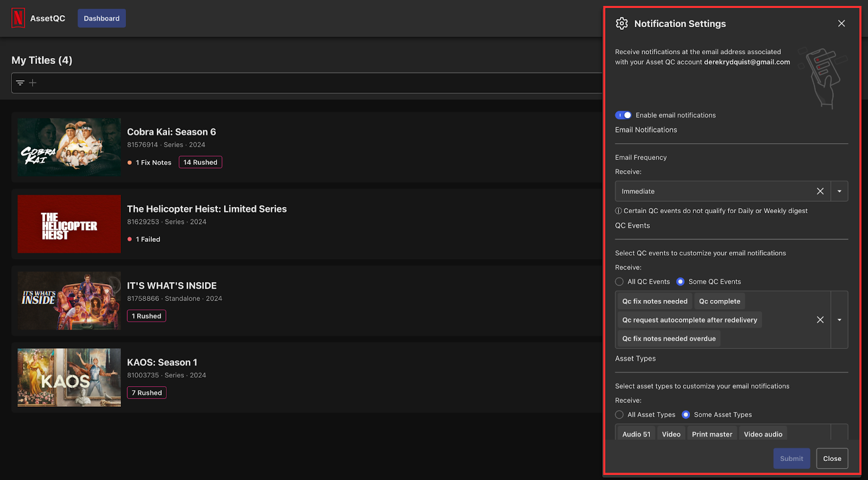
Task: Clear the Immediate frequency selection
Action: (820, 191)
